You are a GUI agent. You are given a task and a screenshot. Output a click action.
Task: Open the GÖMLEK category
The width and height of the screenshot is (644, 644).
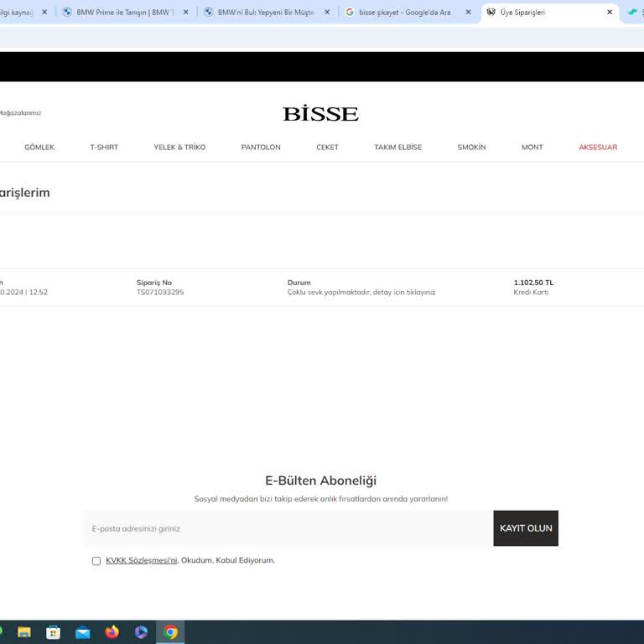click(x=39, y=147)
